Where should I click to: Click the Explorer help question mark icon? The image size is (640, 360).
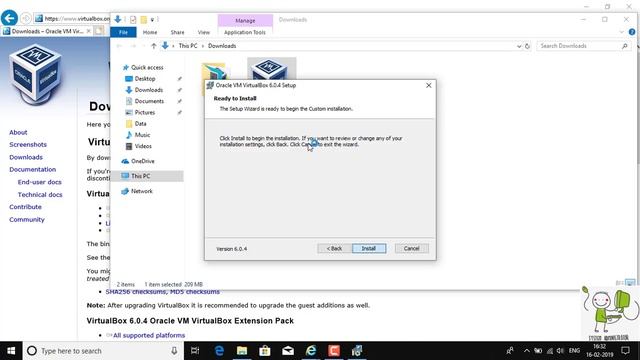[x=632, y=32]
